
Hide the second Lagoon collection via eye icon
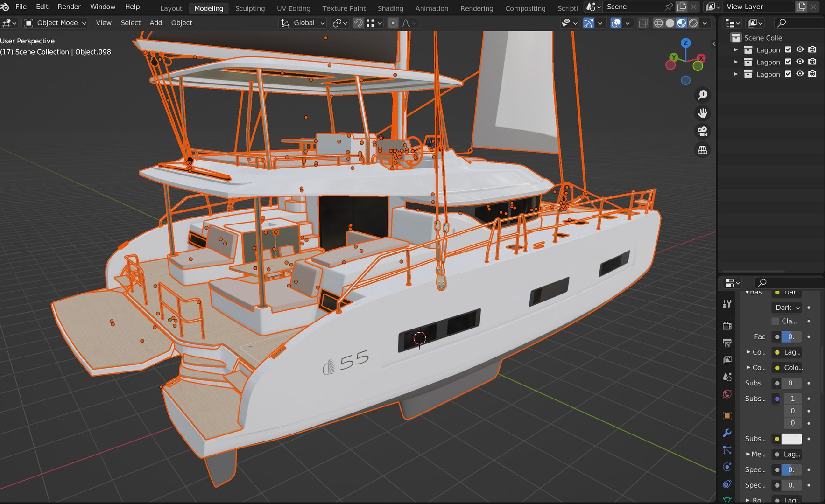tap(800, 62)
